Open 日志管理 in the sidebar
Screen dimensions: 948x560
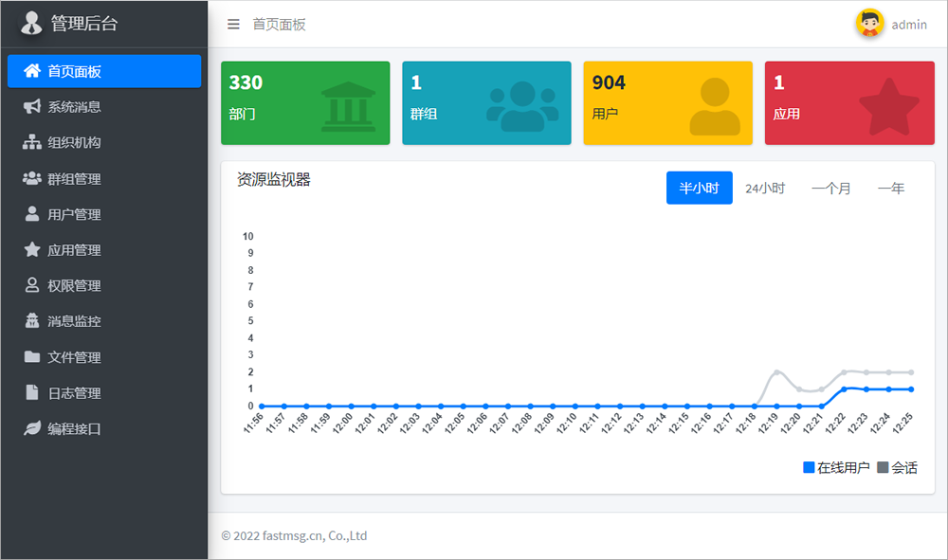point(104,392)
